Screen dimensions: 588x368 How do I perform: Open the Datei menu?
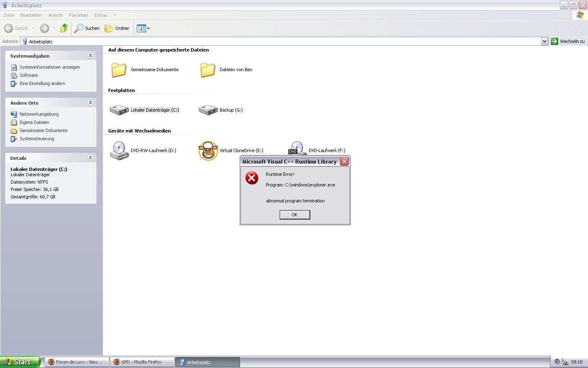tap(9, 15)
